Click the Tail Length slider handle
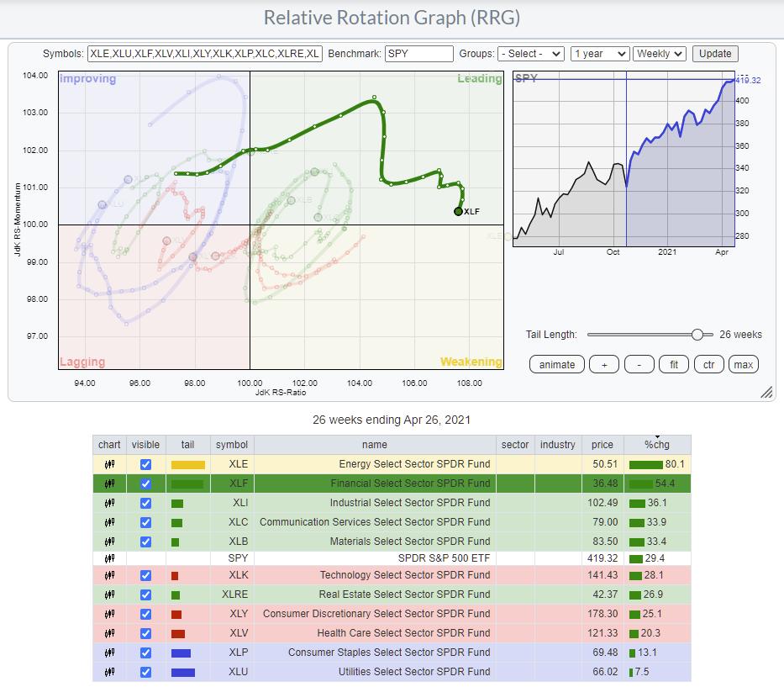 click(x=697, y=335)
